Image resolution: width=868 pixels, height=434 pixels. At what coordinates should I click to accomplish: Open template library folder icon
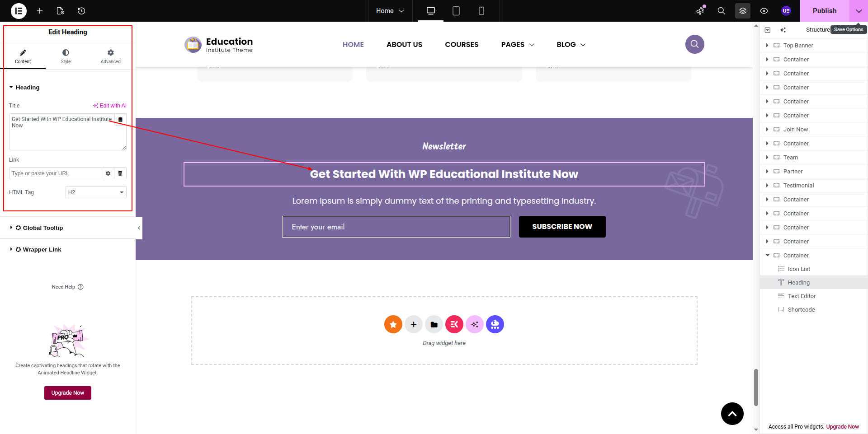click(x=434, y=324)
